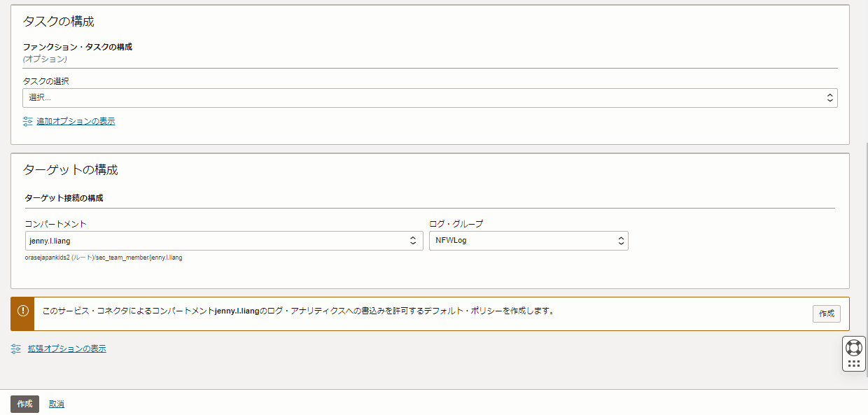868x415 pixels.
Task: Open the タスクの選択 dropdown showing 選択...
Action: pyautogui.click(x=420, y=97)
